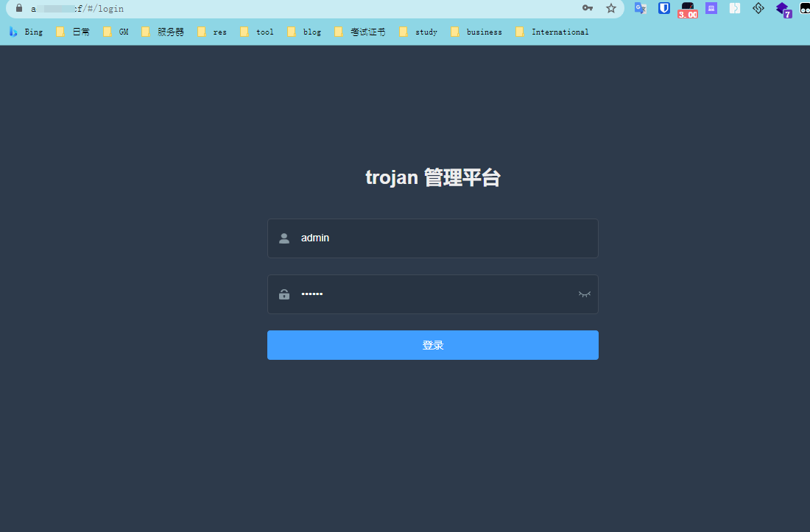Open the International bookmark folder
The height and width of the screenshot is (532, 810).
552,32
